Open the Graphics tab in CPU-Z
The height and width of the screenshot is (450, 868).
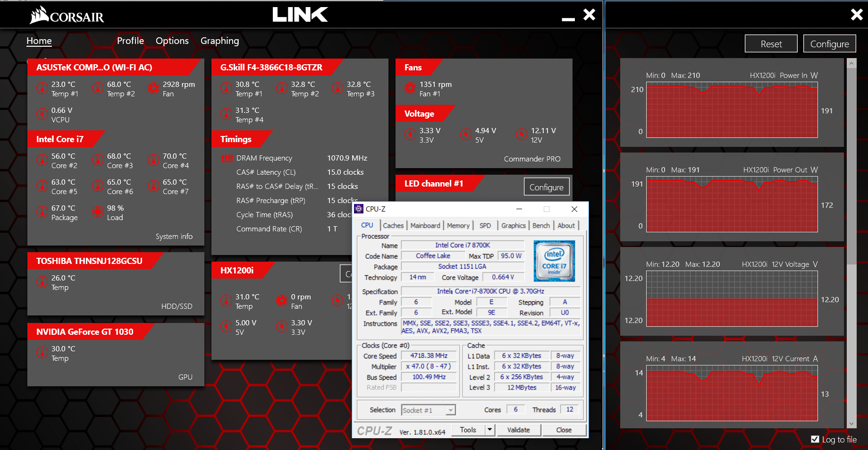click(x=514, y=226)
